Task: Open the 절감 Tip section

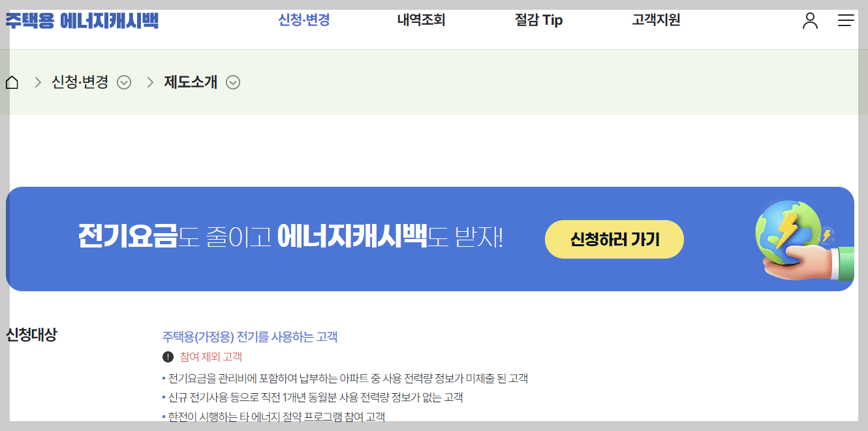Action: coord(538,20)
